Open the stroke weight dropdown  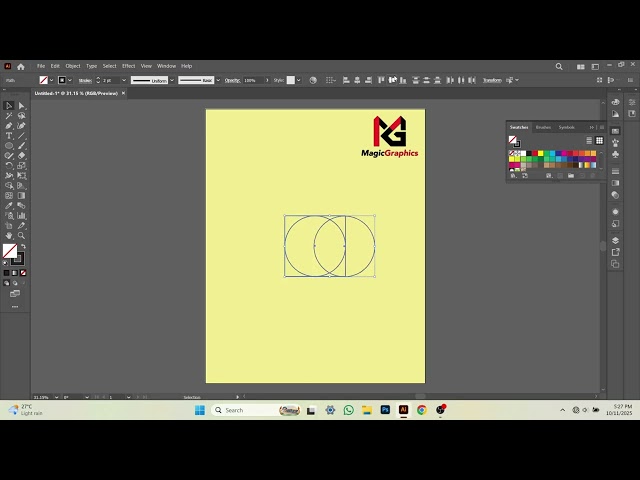[x=124, y=80]
